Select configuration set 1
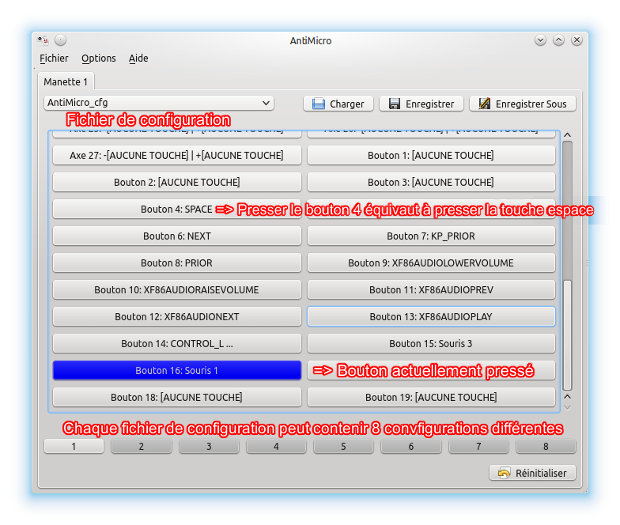The width and height of the screenshot is (620, 525). (x=74, y=446)
